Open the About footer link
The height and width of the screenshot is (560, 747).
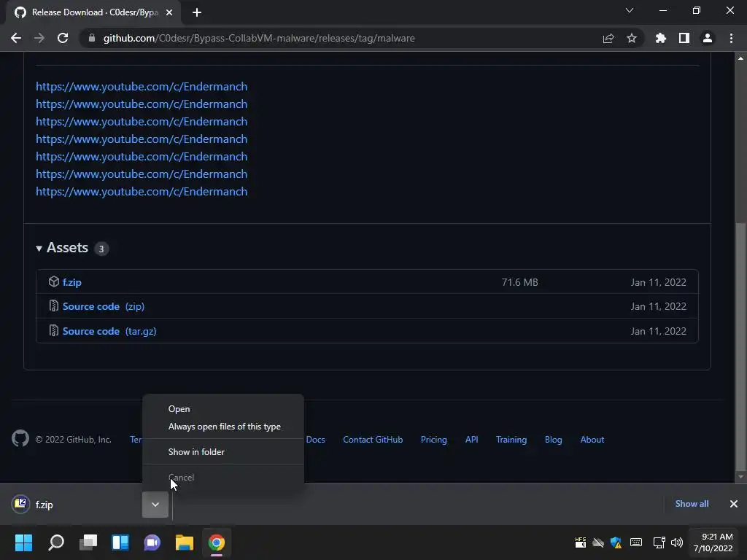coord(592,440)
